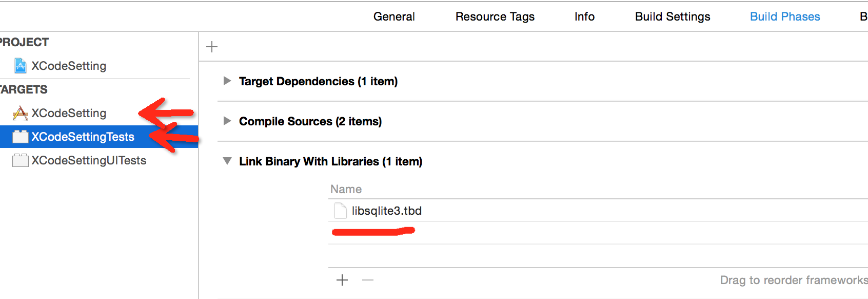Click the libsqlite3.tbd file icon

[x=340, y=211]
